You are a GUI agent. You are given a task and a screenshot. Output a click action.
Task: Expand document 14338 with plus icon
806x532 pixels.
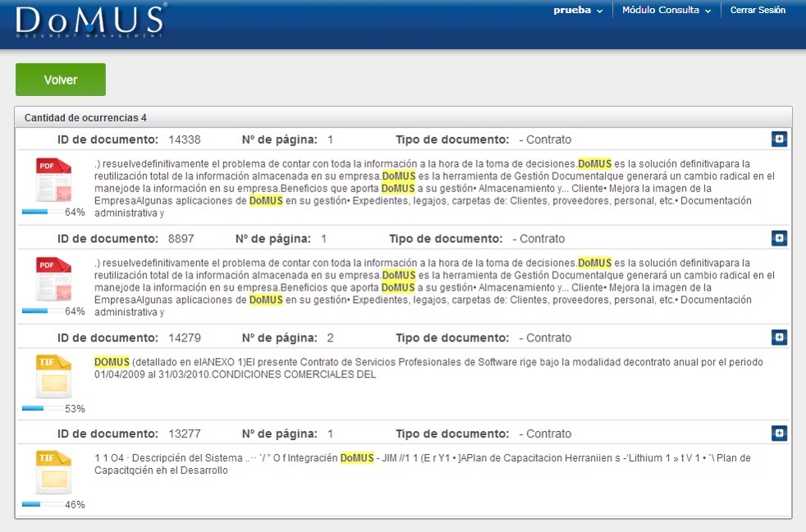(779, 139)
